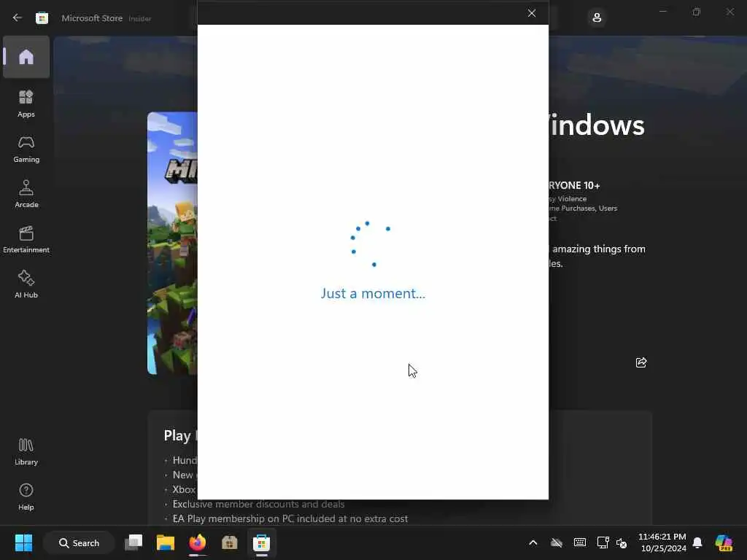Open the Apps section
The height and width of the screenshot is (560, 747).
26,104
